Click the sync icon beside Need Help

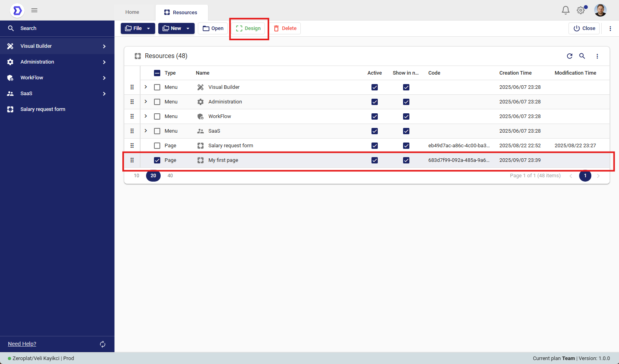click(103, 344)
